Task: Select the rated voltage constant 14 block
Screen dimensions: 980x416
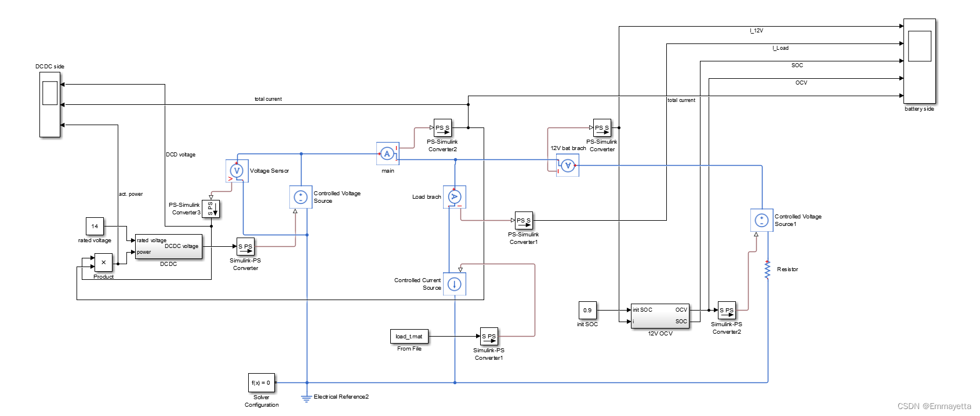Action: [x=95, y=226]
